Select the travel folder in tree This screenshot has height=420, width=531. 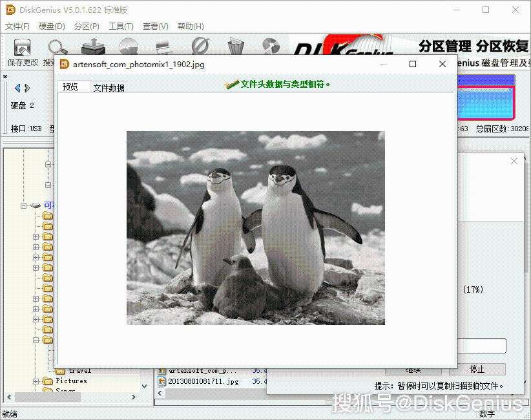click(x=80, y=371)
